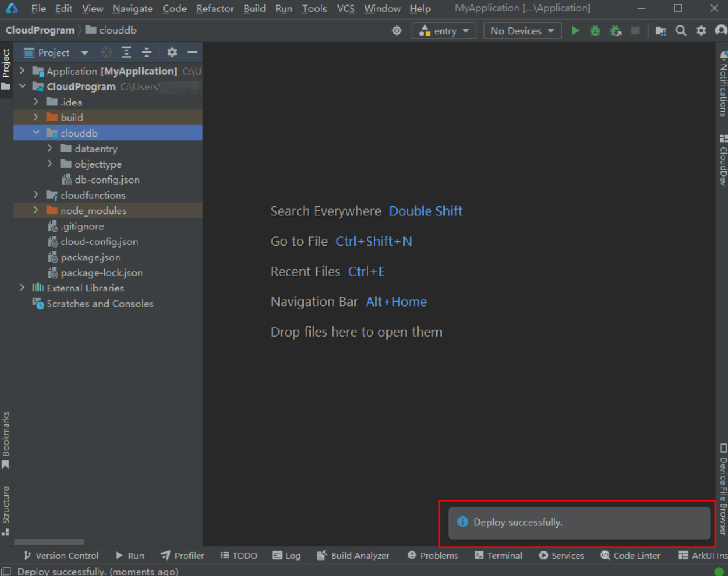Screen dimensions: 728x576
Task: Open the Version Control tool window
Action: 61,556
